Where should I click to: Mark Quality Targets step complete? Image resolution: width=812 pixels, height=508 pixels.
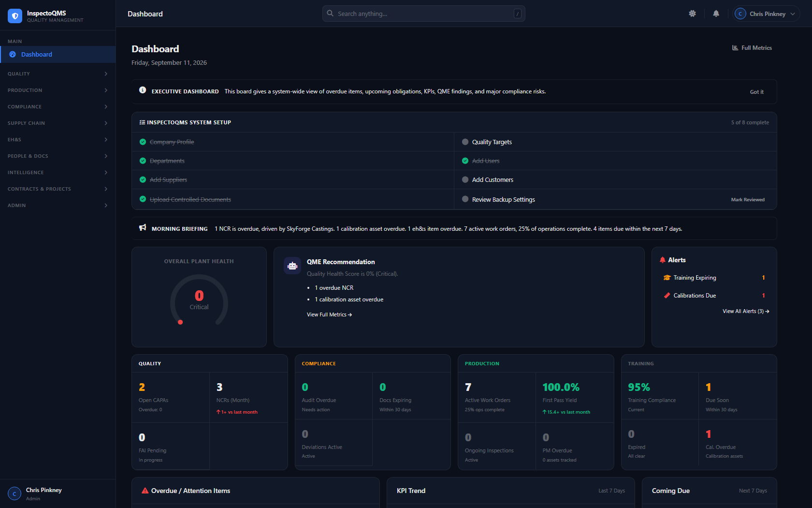pos(465,142)
